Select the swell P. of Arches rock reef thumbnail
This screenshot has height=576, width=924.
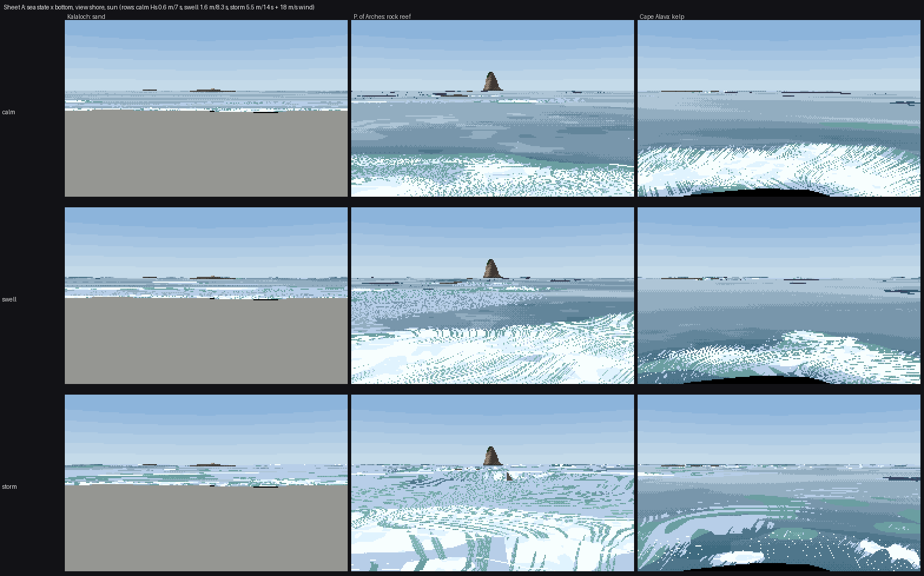point(493,296)
